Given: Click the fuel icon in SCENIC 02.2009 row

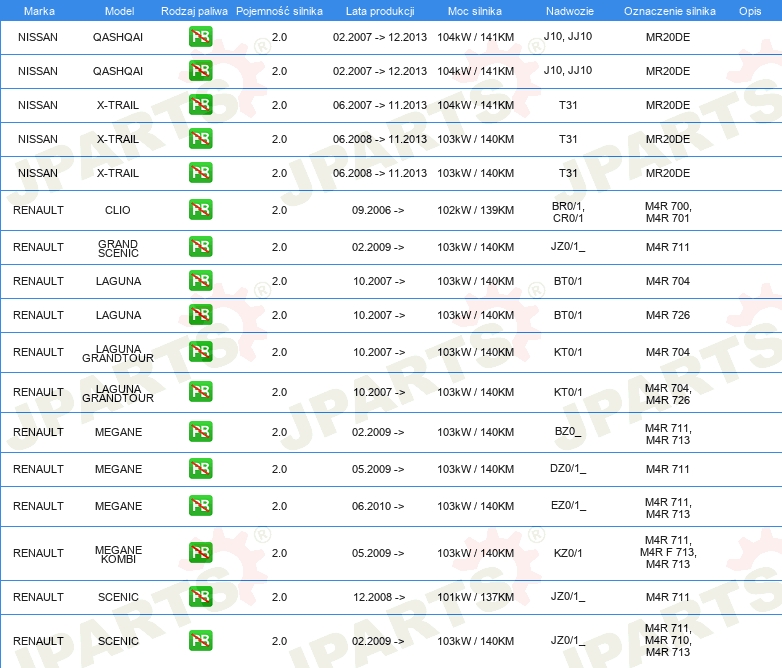Looking at the screenshot, I should [x=200, y=641].
